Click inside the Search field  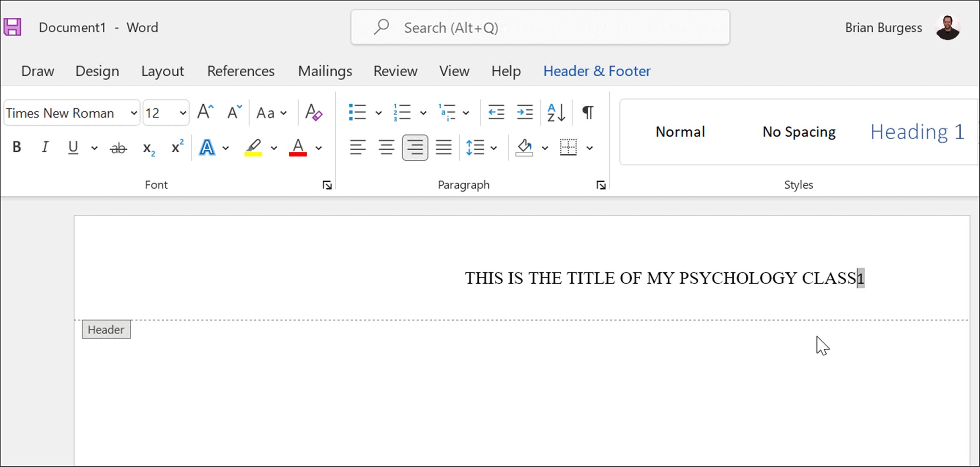point(539,27)
